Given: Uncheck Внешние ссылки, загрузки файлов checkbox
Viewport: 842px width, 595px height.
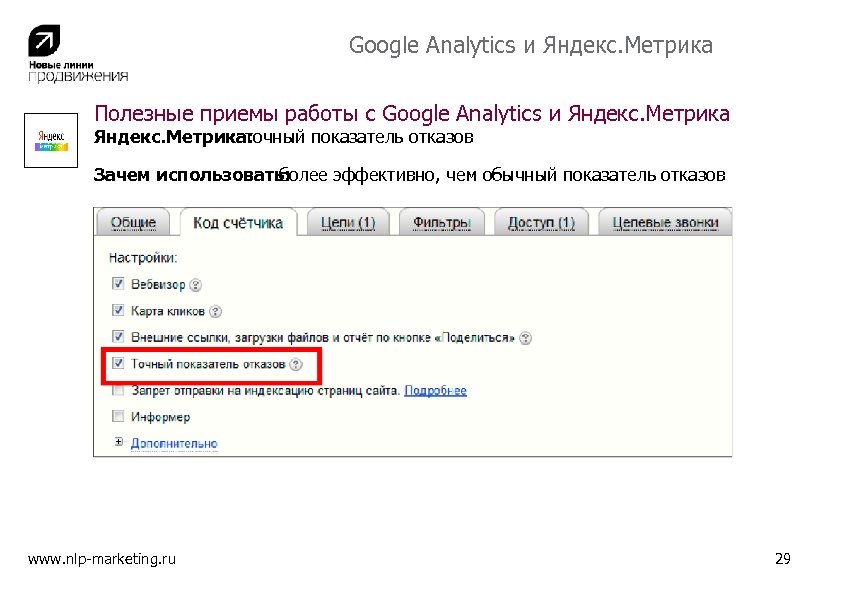Looking at the screenshot, I should coord(119,337).
